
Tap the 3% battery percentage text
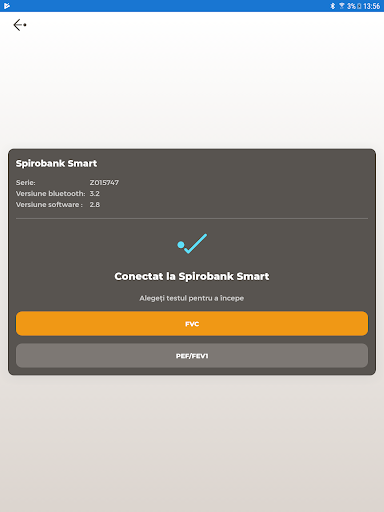[351, 6]
